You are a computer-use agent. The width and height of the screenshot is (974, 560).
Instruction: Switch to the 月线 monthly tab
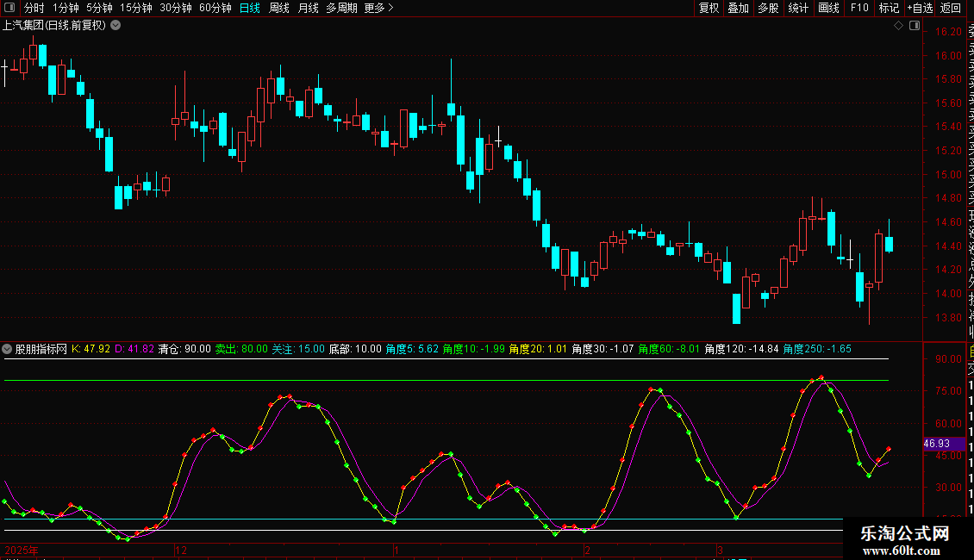click(x=308, y=8)
